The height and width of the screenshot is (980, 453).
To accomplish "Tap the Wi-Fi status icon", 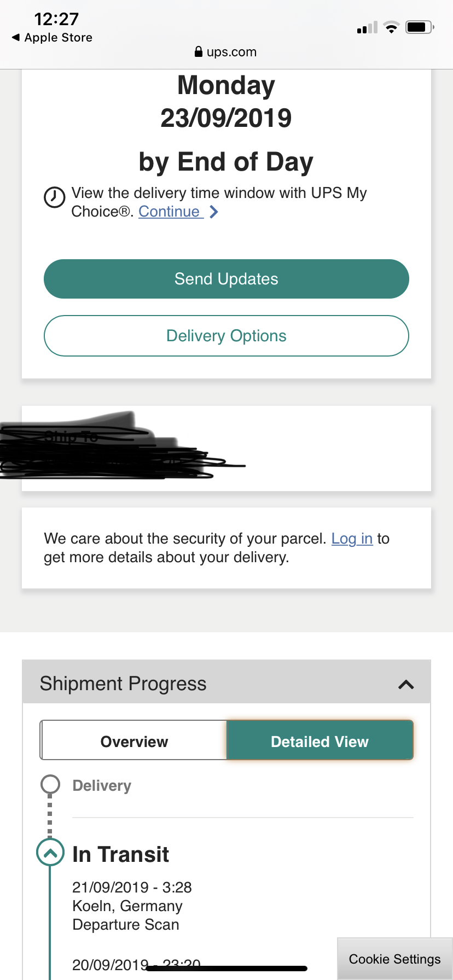I will [x=391, y=27].
